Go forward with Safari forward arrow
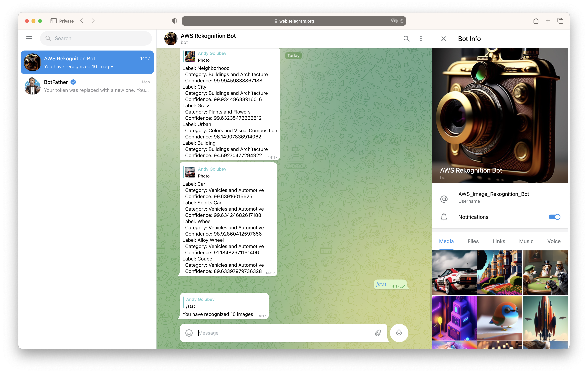 (x=93, y=21)
